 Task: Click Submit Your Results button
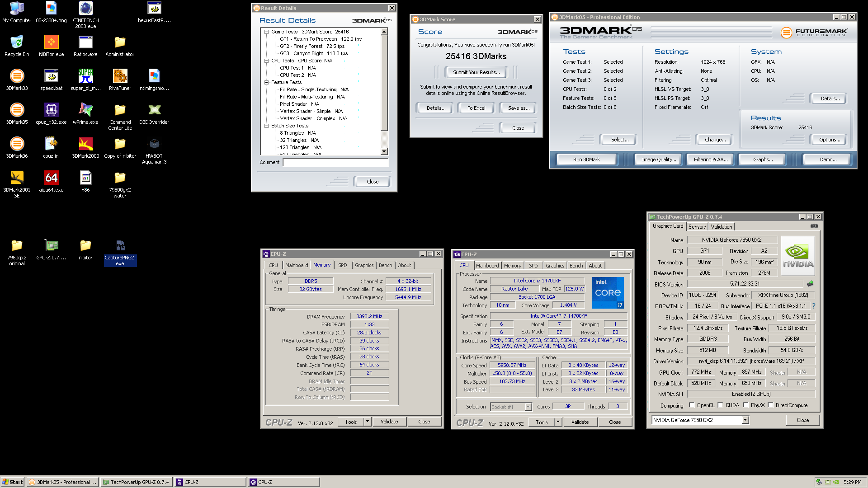point(476,72)
